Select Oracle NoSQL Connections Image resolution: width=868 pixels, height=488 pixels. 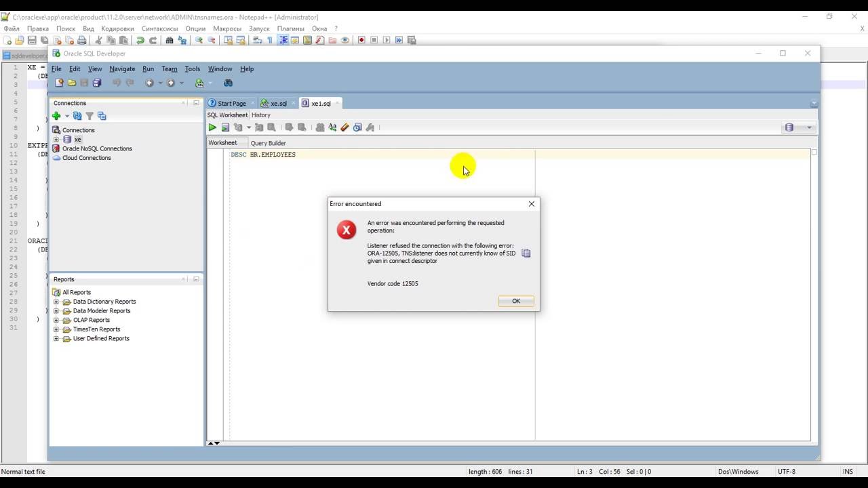point(97,148)
